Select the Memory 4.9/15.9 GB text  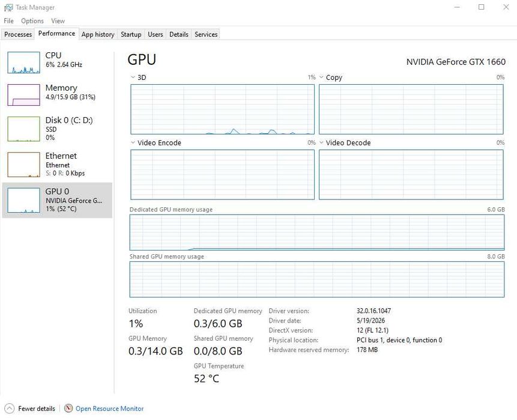[71, 97]
